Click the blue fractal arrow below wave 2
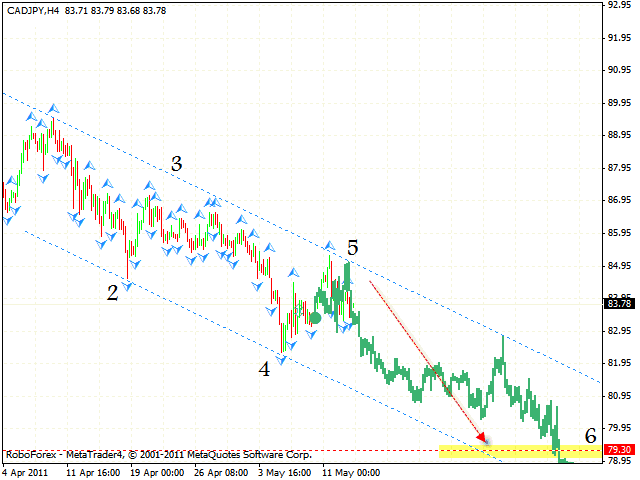The image size is (640, 480). (127, 283)
